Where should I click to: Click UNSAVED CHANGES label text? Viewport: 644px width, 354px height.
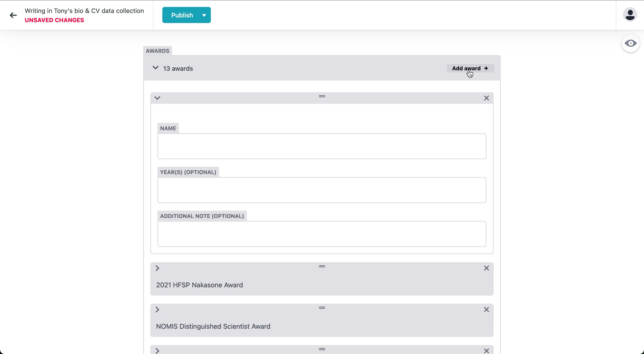(54, 20)
